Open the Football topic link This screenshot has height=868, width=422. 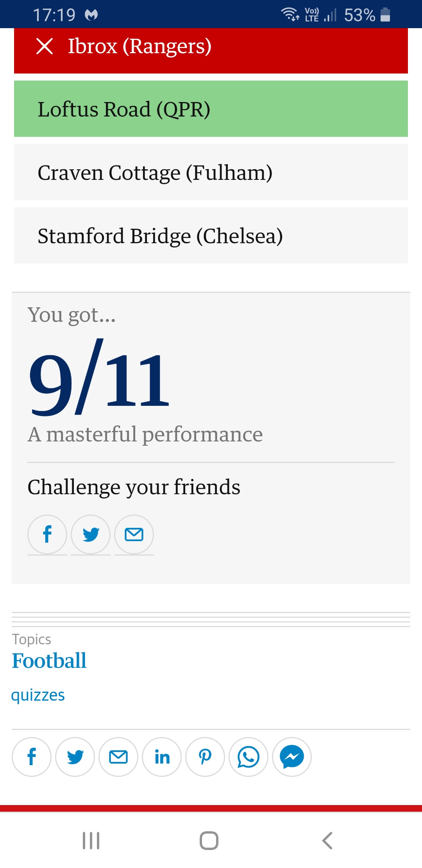coord(49,661)
